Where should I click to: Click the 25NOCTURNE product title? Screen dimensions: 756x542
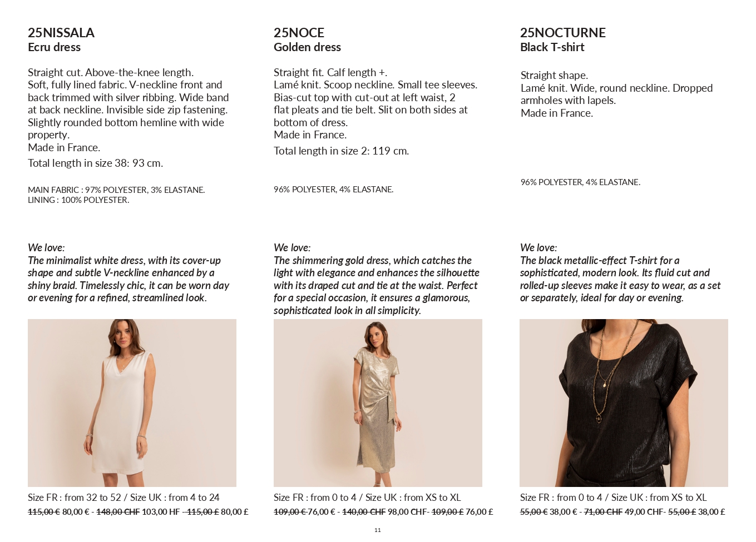562,33
